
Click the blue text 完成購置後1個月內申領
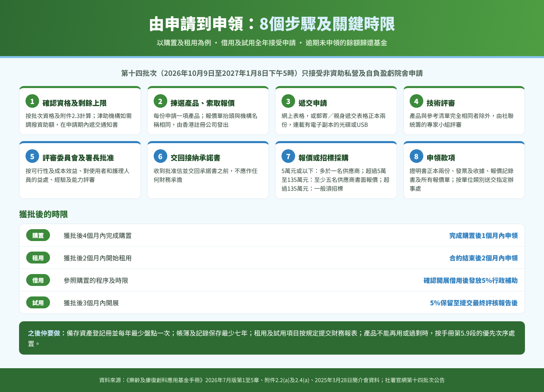[x=483, y=236]
